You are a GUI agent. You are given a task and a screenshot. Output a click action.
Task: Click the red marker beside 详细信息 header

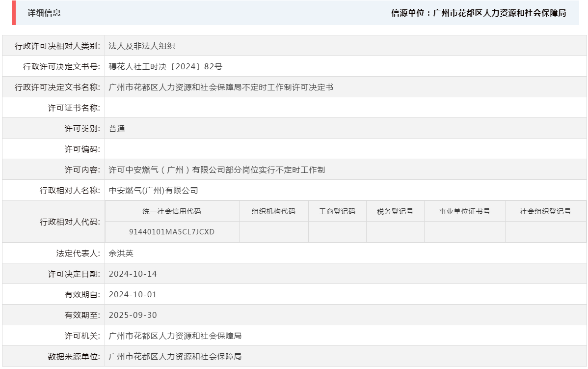point(15,13)
